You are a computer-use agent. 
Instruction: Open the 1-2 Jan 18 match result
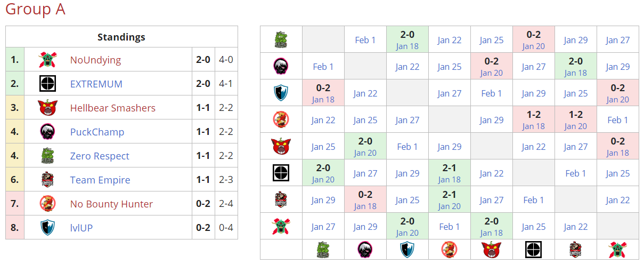tap(534, 119)
